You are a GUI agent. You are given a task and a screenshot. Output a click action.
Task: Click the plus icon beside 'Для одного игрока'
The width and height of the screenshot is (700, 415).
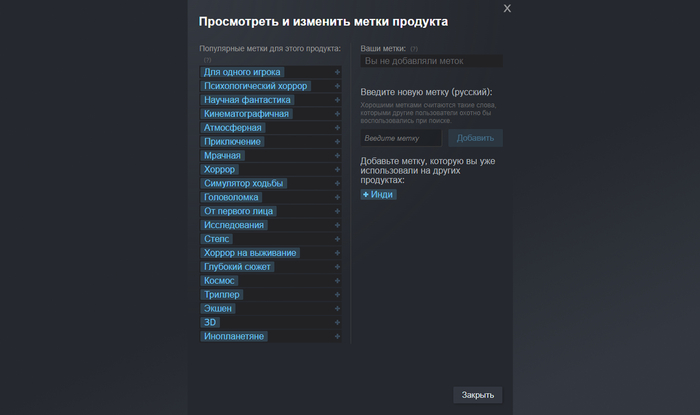pos(337,72)
